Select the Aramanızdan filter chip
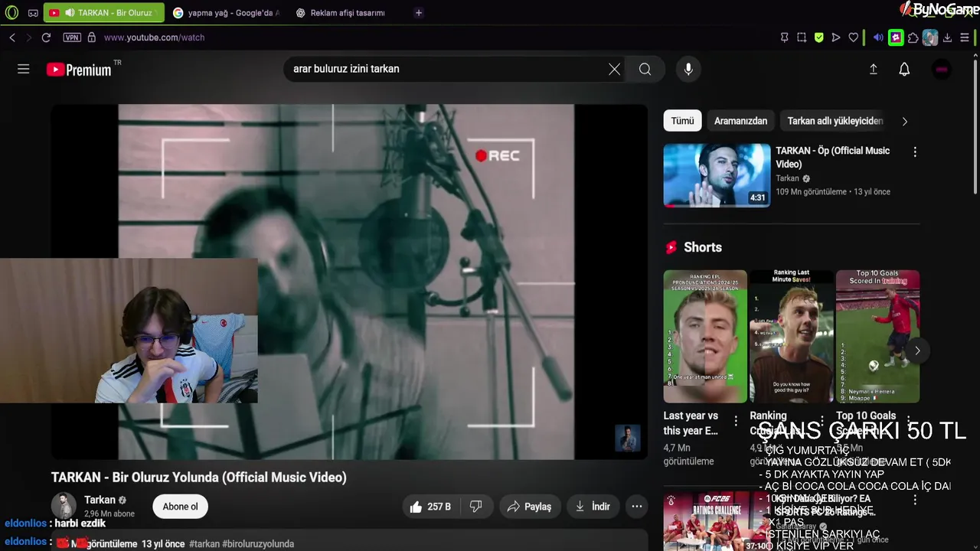 740,121
